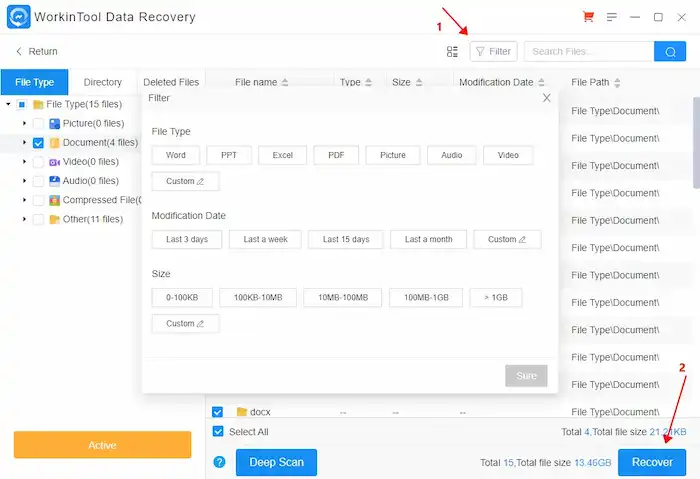Screen dimensions: 700x479
Task: Uncheck the docx row checkbox
Action: point(217,412)
